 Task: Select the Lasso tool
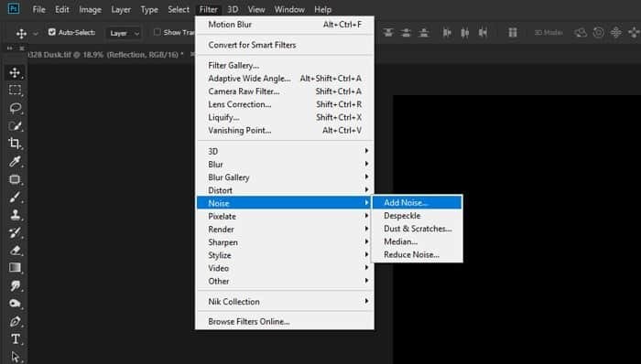click(15, 108)
